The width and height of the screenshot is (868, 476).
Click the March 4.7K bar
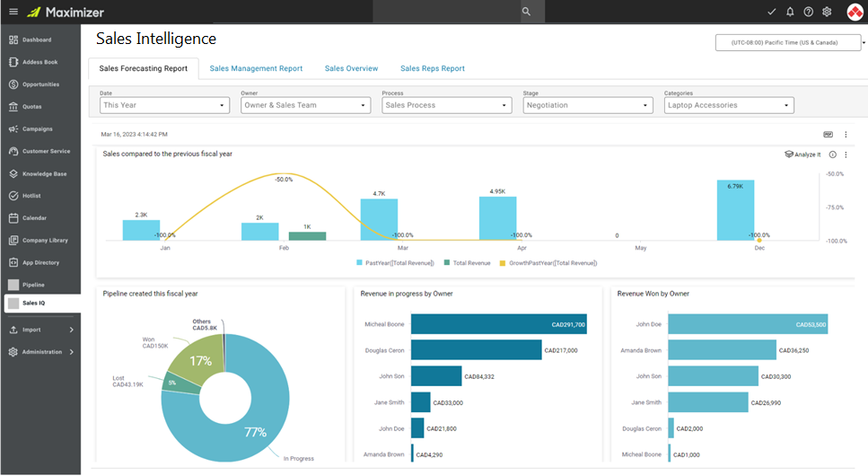pos(379,219)
